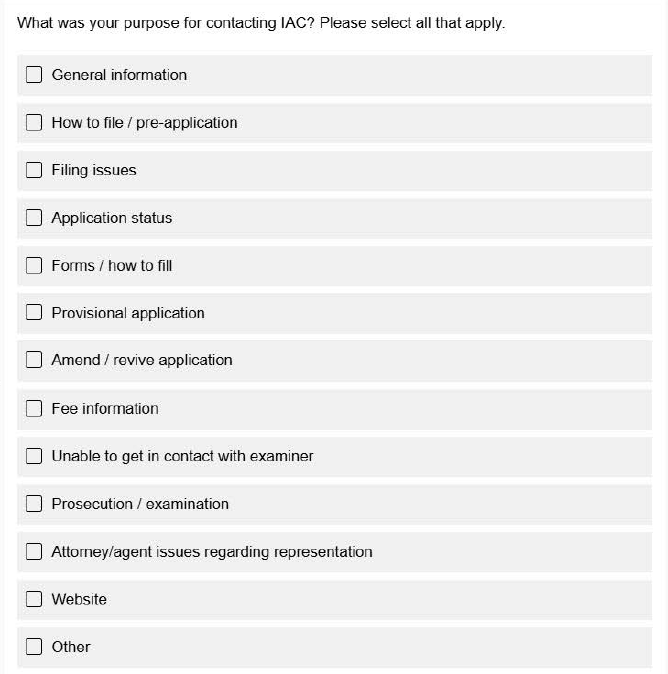Tick the Prosecution / examination checkbox
668x674 pixels.
pos(34,504)
